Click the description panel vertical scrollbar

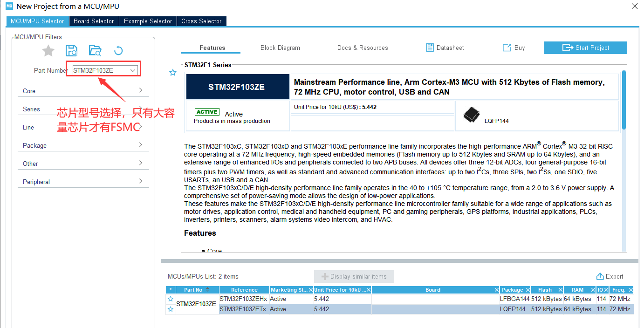click(x=623, y=100)
